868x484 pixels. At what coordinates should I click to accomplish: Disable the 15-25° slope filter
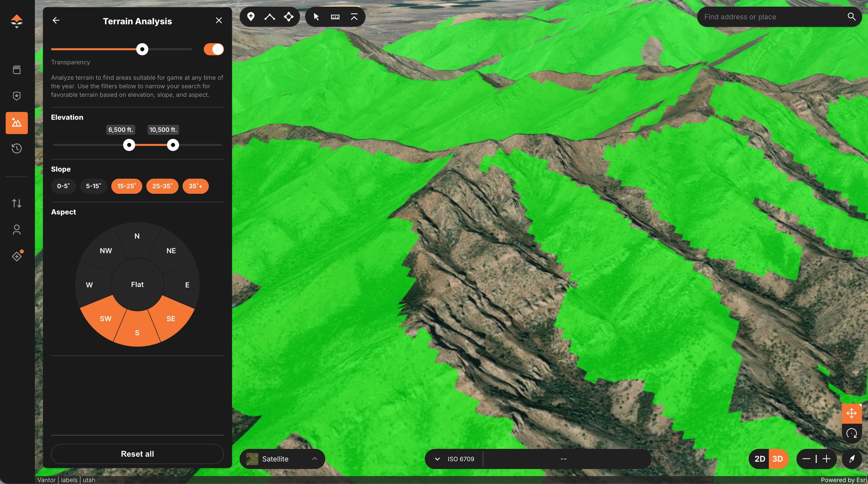click(x=126, y=186)
